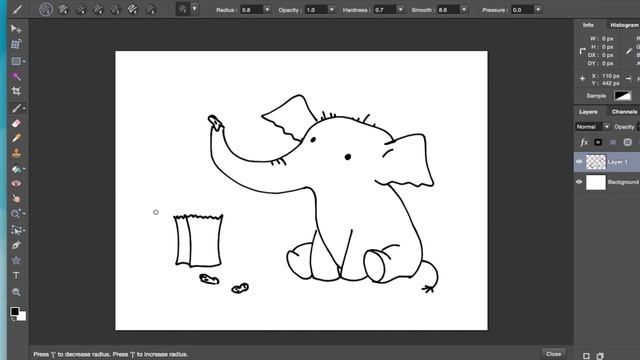Select the magnifier retouch tool with sparkle
640x360 pixels.
[x=16, y=213]
